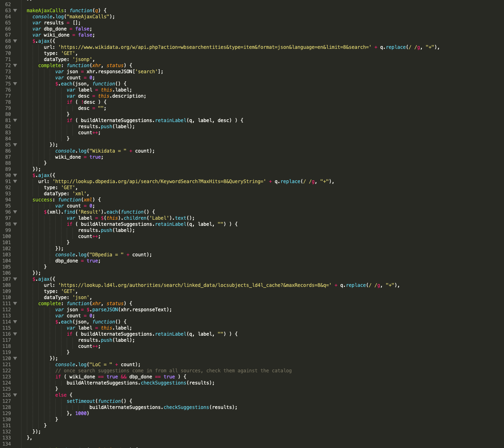The width and height of the screenshot is (504, 448).
Task: Fold the ld4l $.ajax block at line 107
Action: coord(15,279)
